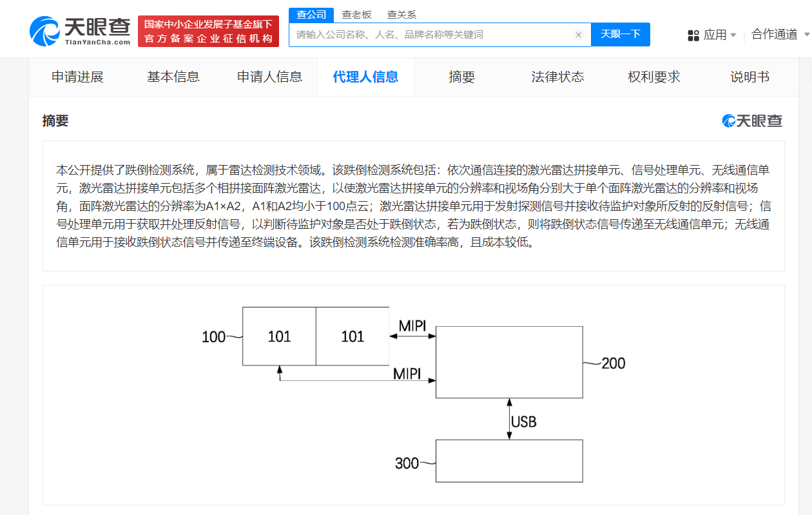This screenshot has width=812, height=515.
Task: Open the 申请进展 tab
Action: click(x=77, y=77)
